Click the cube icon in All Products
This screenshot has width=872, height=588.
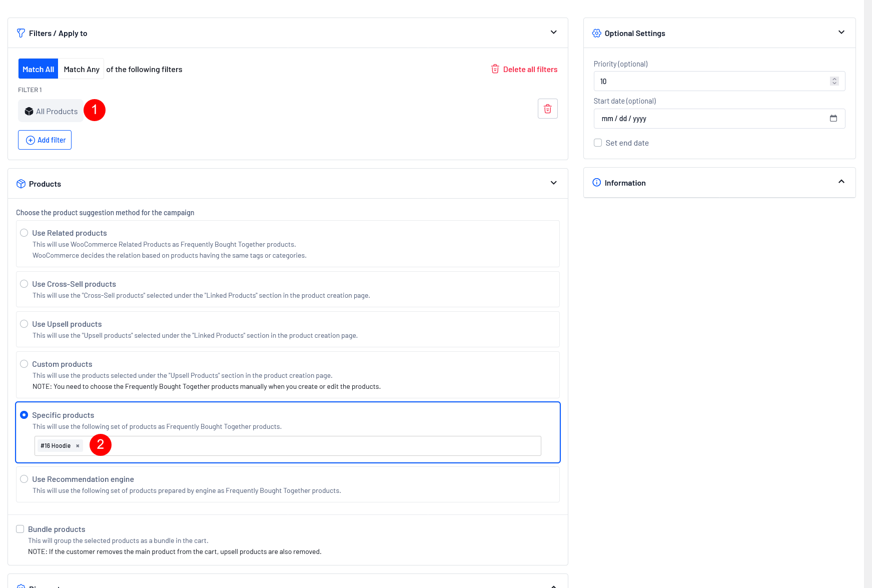[29, 111]
